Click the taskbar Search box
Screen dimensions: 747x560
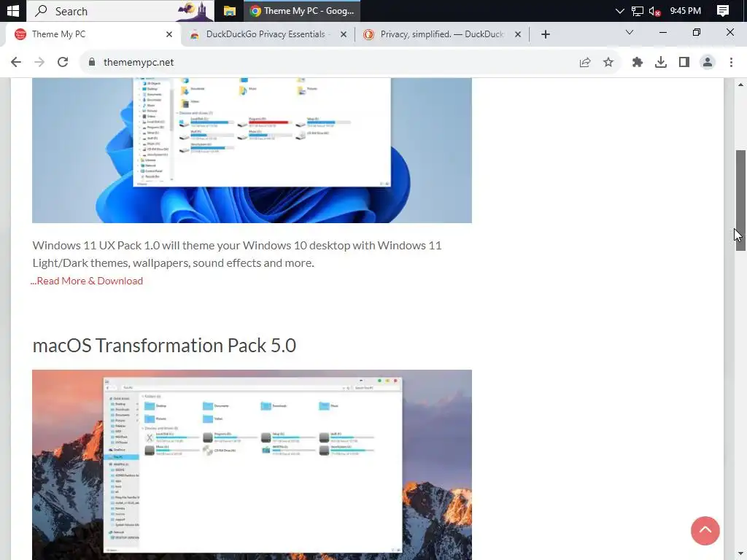tap(120, 10)
